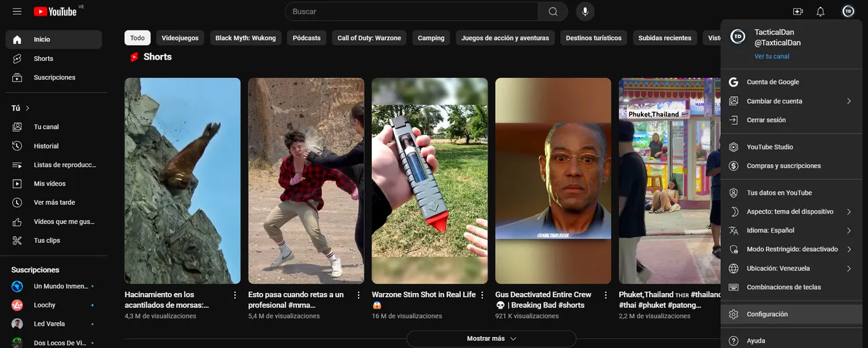Image resolution: width=868 pixels, height=348 pixels.
Task: Open the Create video icon
Action: 797,12
